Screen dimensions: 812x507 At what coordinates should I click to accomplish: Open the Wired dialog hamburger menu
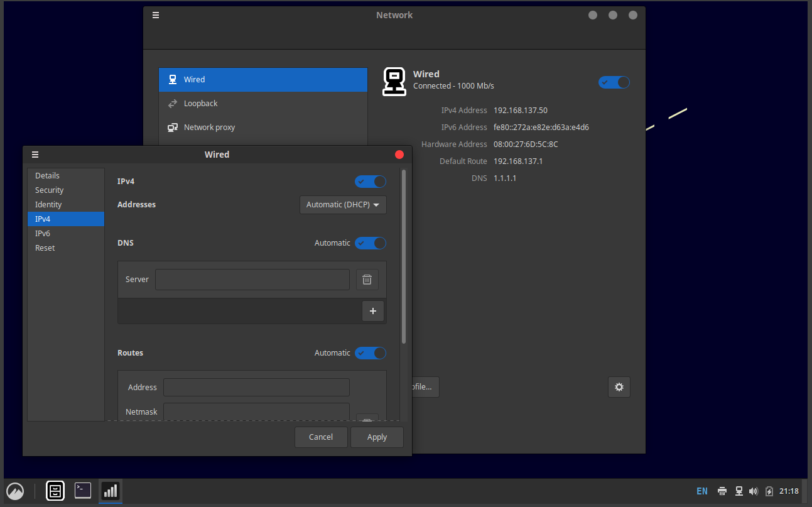[35, 155]
